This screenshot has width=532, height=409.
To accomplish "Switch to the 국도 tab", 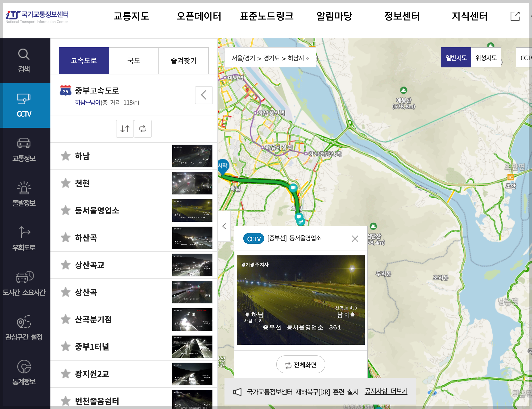I will (134, 61).
